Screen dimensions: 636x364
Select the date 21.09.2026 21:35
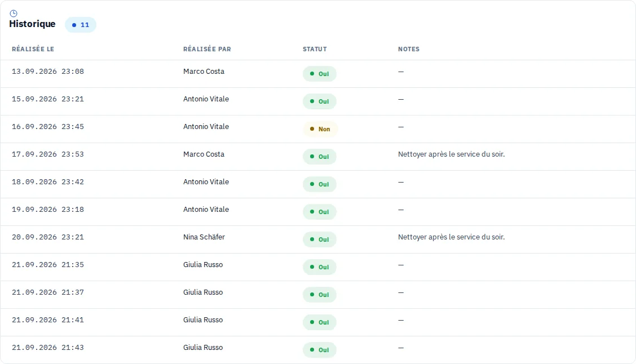(x=48, y=264)
